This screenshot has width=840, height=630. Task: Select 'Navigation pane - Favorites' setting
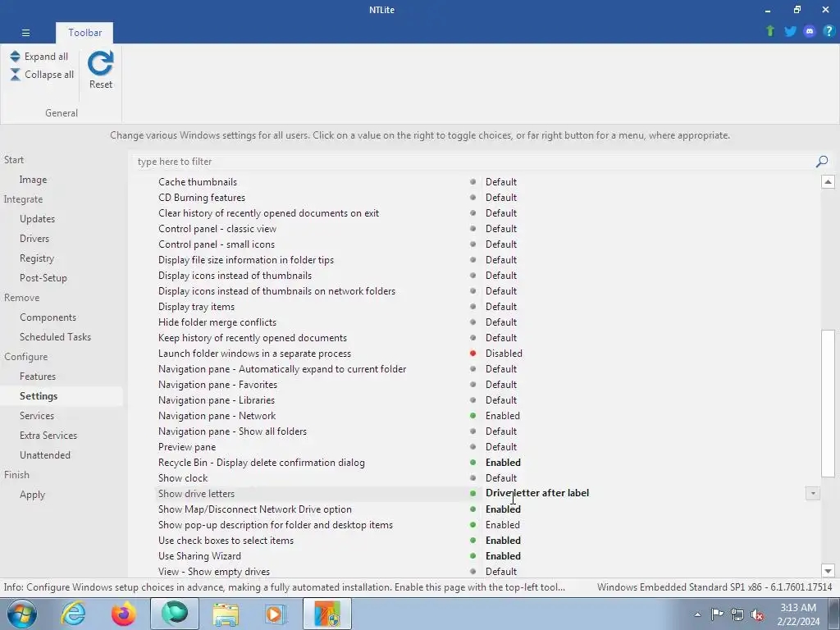pyautogui.click(x=217, y=385)
